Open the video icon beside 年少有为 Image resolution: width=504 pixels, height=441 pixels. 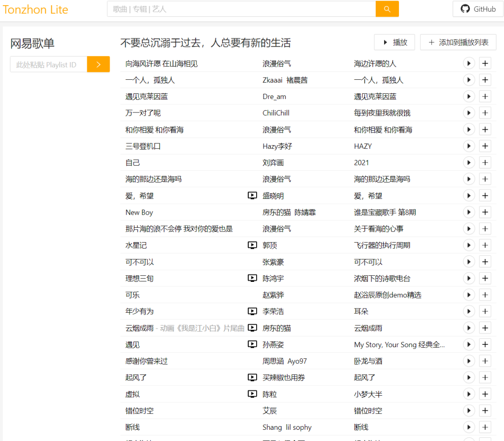(x=252, y=311)
